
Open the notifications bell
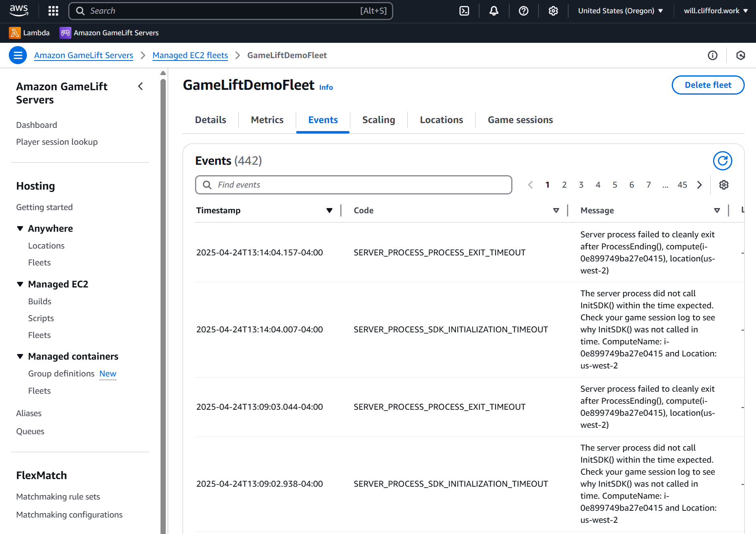point(494,11)
